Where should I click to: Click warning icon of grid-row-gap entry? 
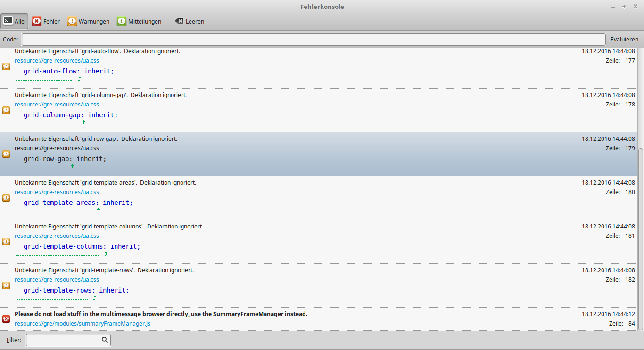coord(6,154)
